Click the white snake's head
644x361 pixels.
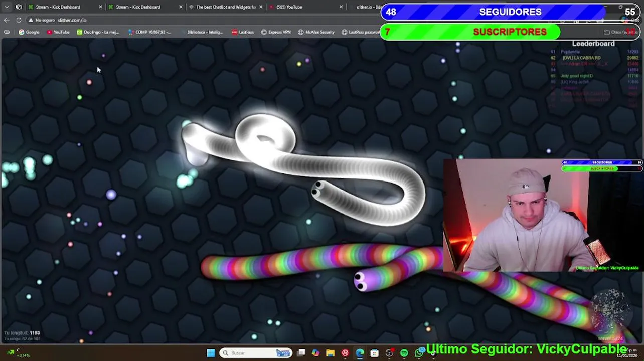click(x=318, y=190)
